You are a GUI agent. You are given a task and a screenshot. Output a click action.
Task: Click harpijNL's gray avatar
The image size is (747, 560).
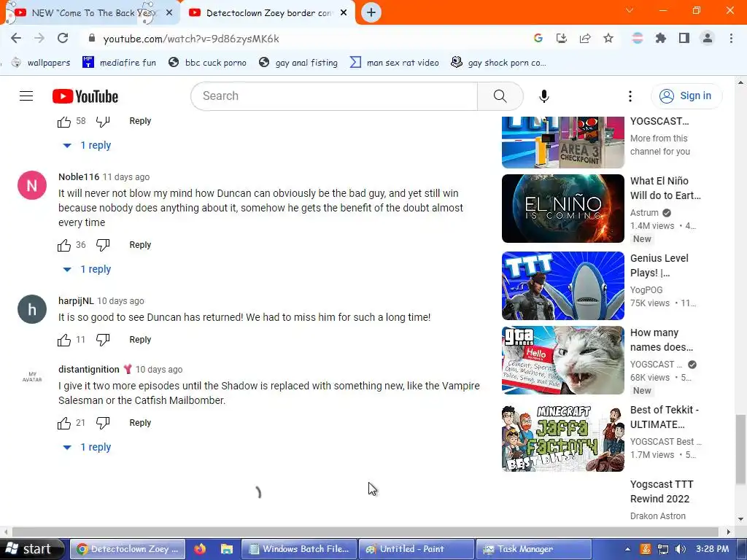pyautogui.click(x=32, y=309)
